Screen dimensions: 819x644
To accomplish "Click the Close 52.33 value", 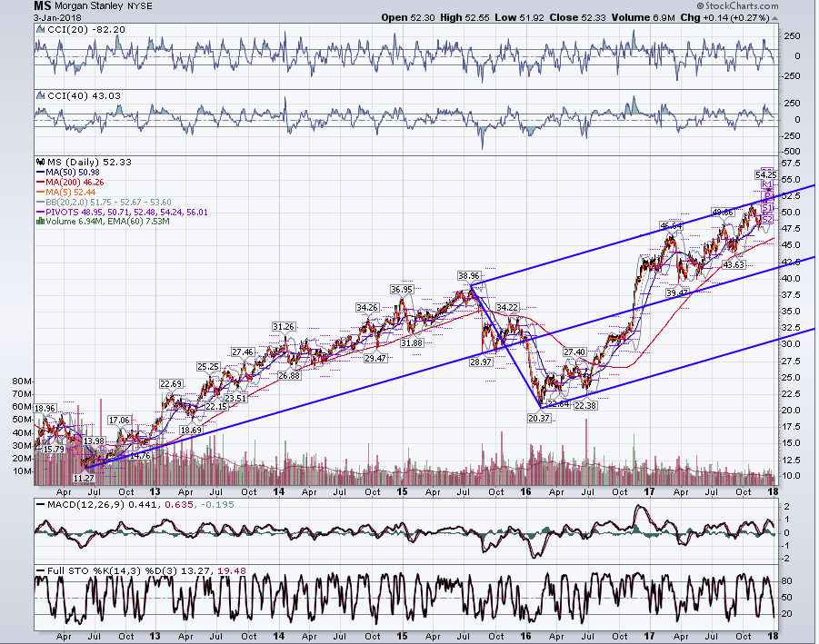I will tap(578, 18).
